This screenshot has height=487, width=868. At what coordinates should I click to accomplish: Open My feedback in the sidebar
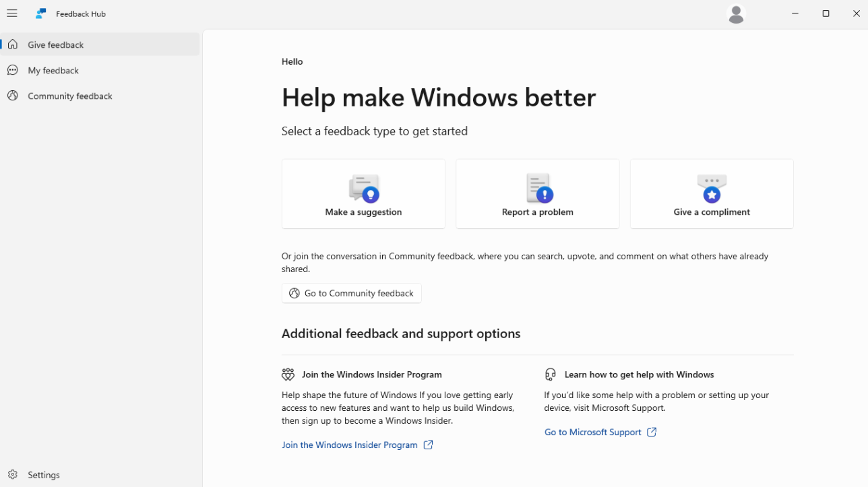[x=100, y=70]
